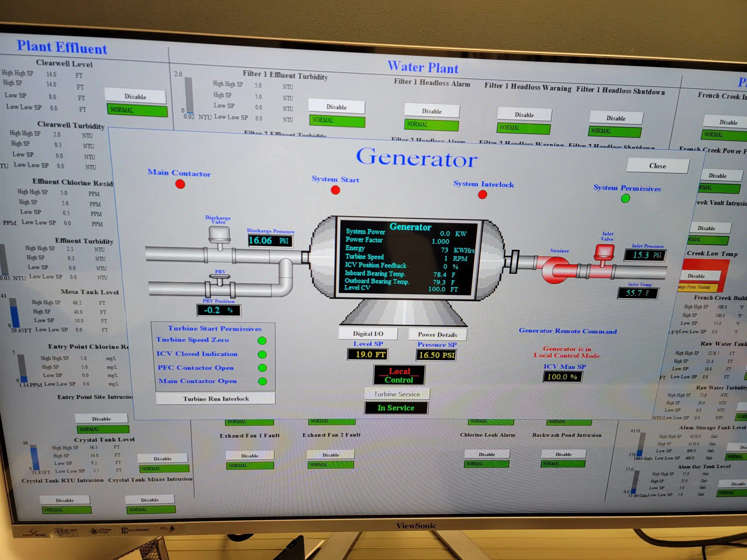The height and width of the screenshot is (560, 747).
Task: Open the Turbine Run Interlock view
Action: (x=216, y=399)
